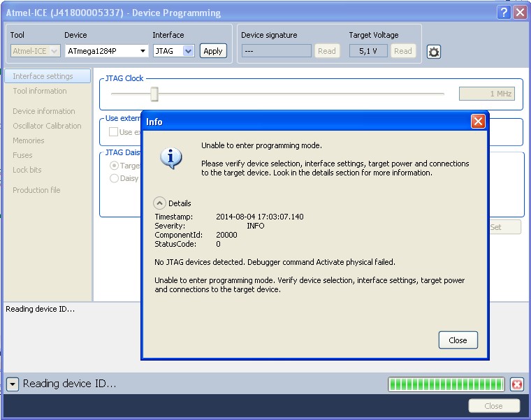Select Production file tab
The image size is (531, 420).
tap(36, 190)
